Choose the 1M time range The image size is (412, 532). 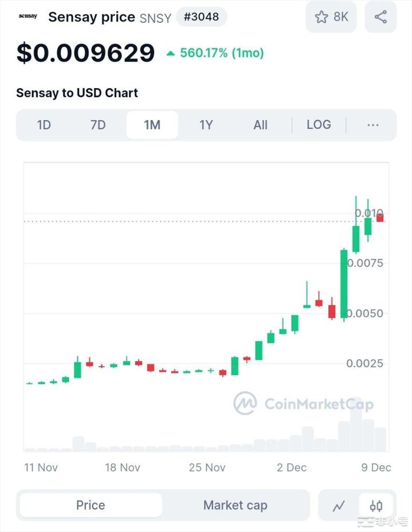pos(152,125)
